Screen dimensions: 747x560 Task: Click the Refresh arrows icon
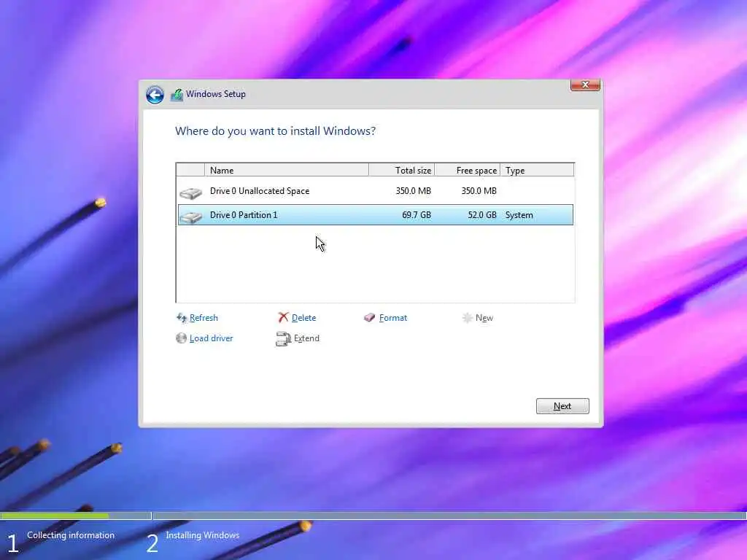182,318
